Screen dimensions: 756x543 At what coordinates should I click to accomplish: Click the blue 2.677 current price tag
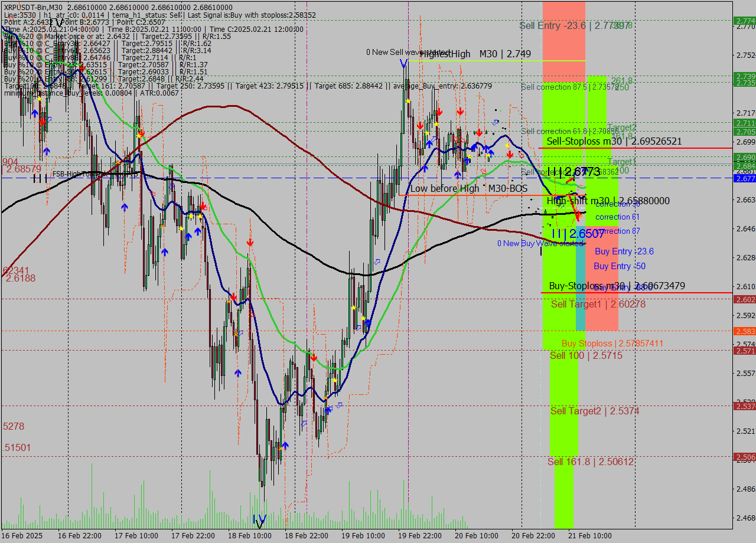click(x=744, y=178)
